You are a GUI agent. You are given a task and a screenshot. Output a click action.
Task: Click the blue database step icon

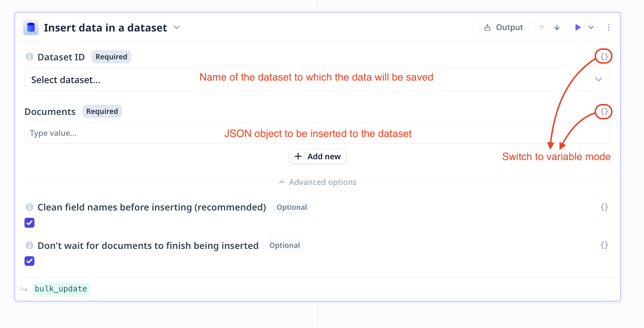pyautogui.click(x=31, y=27)
